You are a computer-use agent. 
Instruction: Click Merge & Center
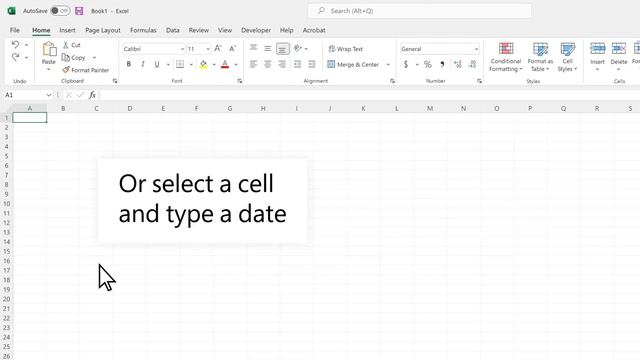point(353,64)
